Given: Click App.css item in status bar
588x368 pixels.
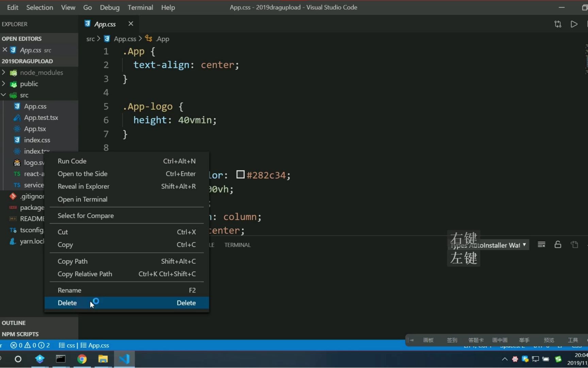Looking at the screenshot, I should tap(95, 345).
